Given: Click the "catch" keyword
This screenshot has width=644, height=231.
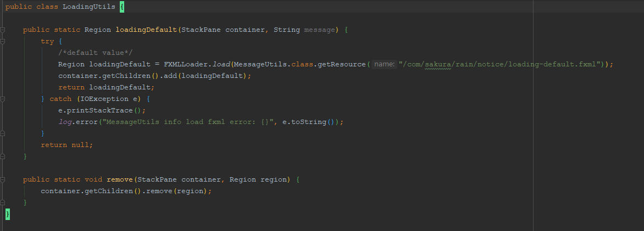Looking at the screenshot, I should (x=60, y=99).
